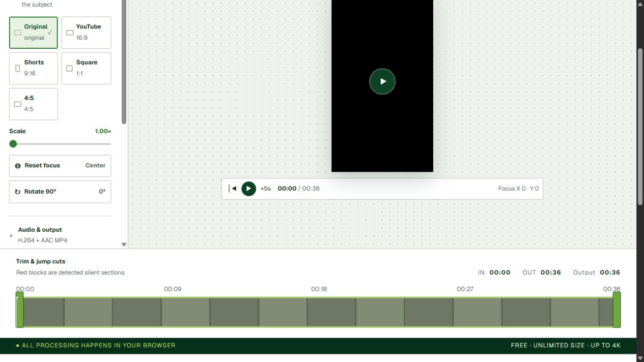Viewport: 644px width, 362px height.
Task: Click the OUT 00:36 value
Action: tap(551, 273)
